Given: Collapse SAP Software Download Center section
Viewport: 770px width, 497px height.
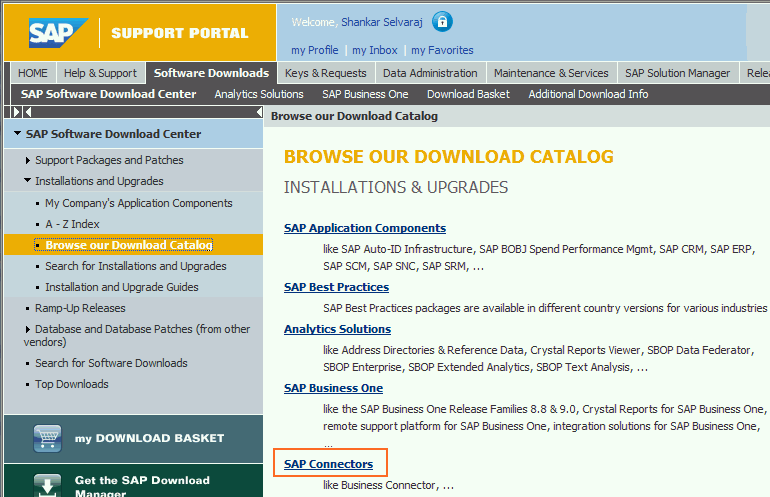Looking at the screenshot, I should (x=17, y=133).
